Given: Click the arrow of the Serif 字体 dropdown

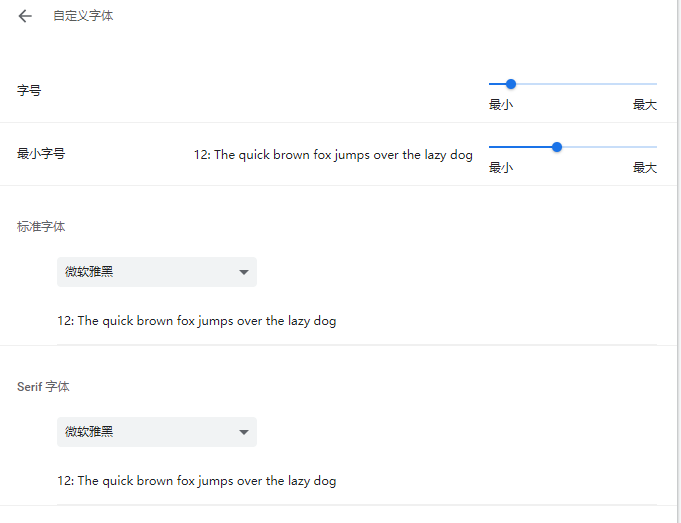Looking at the screenshot, I should point(244,432).
